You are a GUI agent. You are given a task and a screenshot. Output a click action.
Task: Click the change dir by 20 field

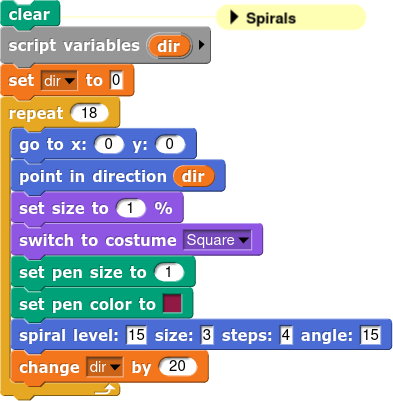tap(178, 366)
